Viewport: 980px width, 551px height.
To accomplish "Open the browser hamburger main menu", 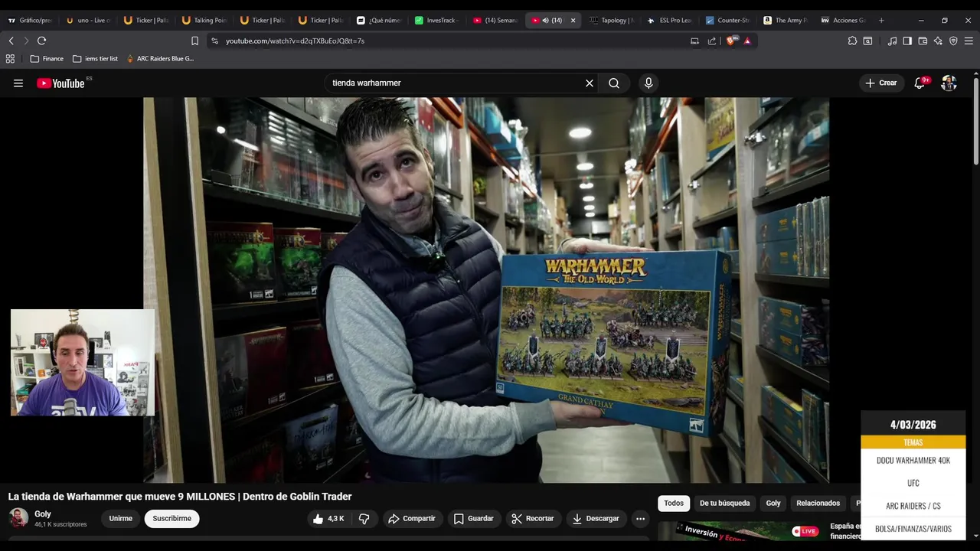I will pos(969,41).
